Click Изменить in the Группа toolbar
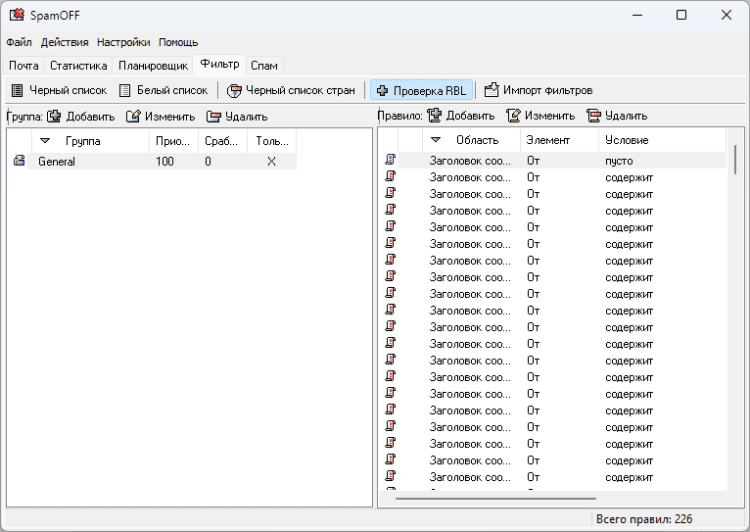Image resolution: width=750 pixels, height=532 pixels. click(x=161, y=116)
